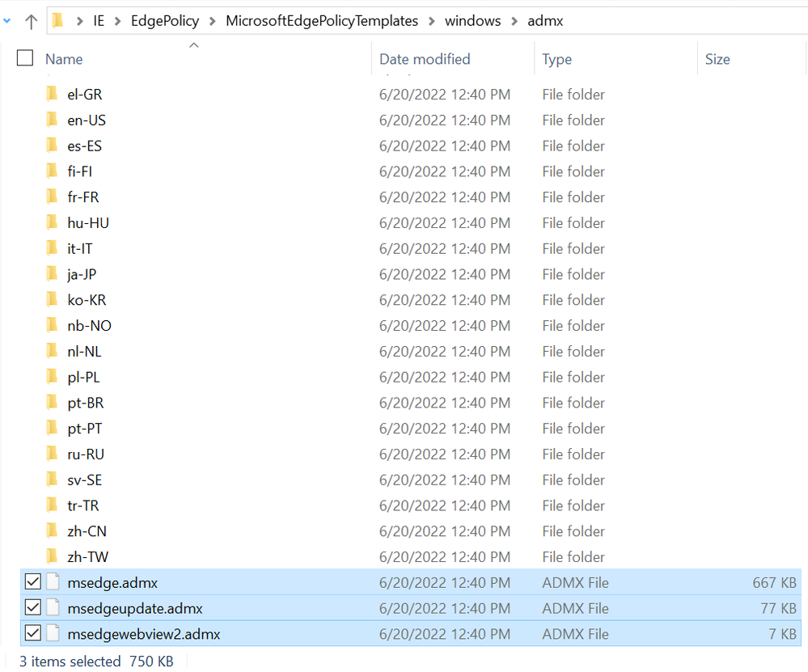Select the zh-CN folder icon
808x672 pixels.
[x=52, y=530]
